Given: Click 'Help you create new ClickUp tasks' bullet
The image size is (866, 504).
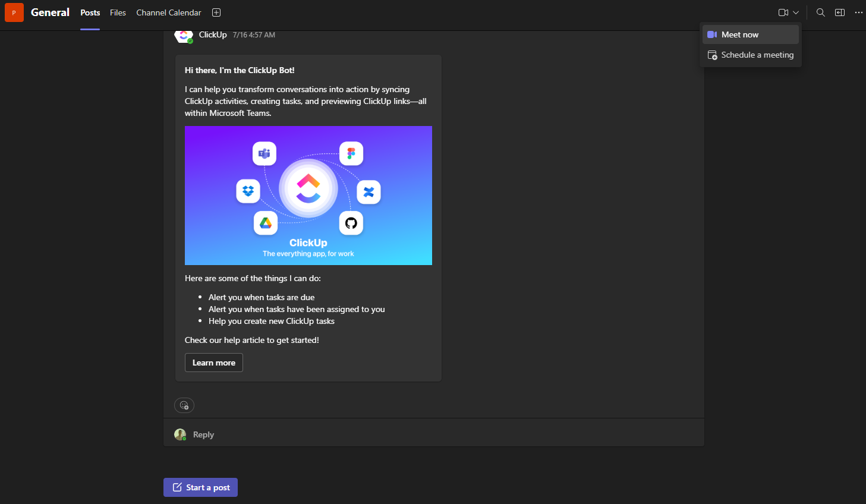Looking at the screenshot, I should click(272, 321).
